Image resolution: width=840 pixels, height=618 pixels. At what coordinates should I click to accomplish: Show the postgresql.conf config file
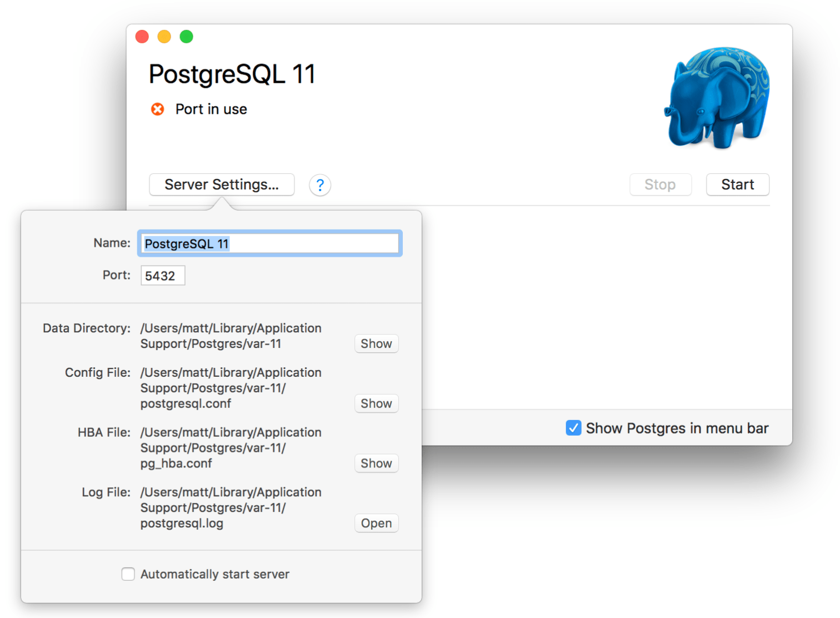pos(376,403)
